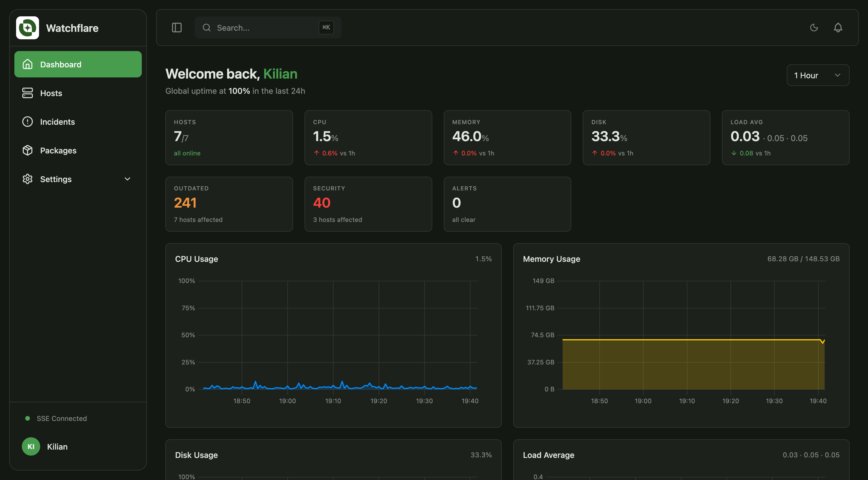Click the Packages box icon
868x480 pixels.
pyautogui.click(x=28, y=150)
